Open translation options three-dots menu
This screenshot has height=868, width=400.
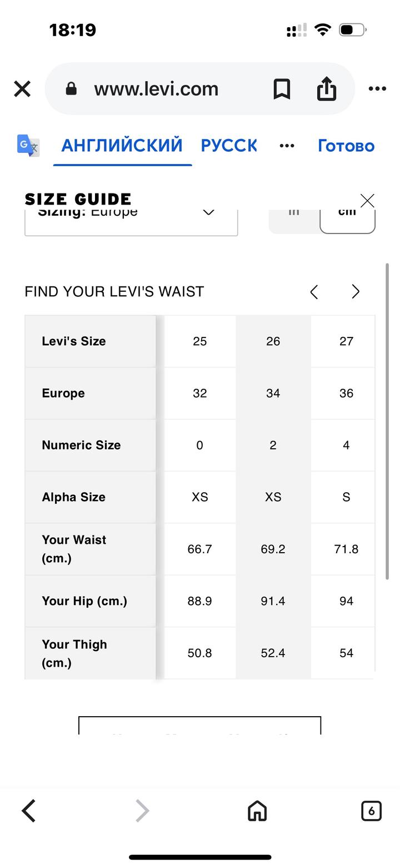click(x=287, y=146)
